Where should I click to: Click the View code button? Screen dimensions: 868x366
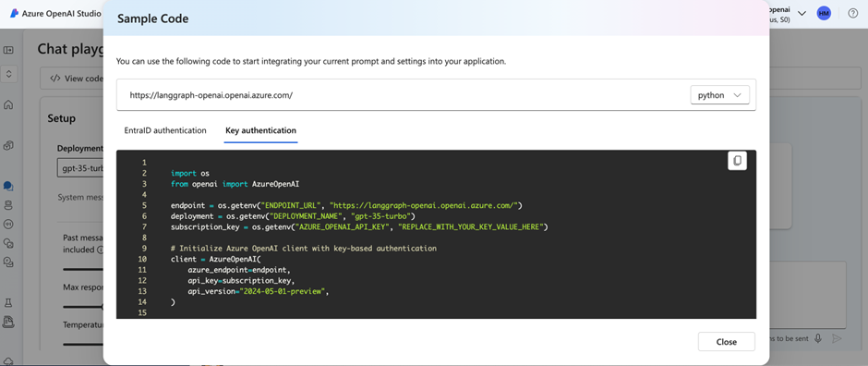77,78
